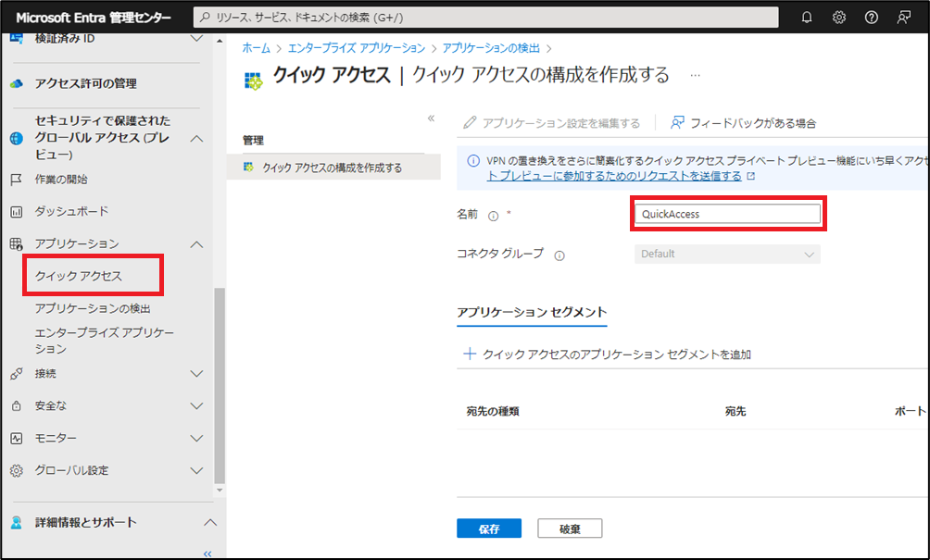This screenshot has height=560, width=930.
Task: Click the アプリケーション grid icon in sidebar
Action: click(17, 243)
